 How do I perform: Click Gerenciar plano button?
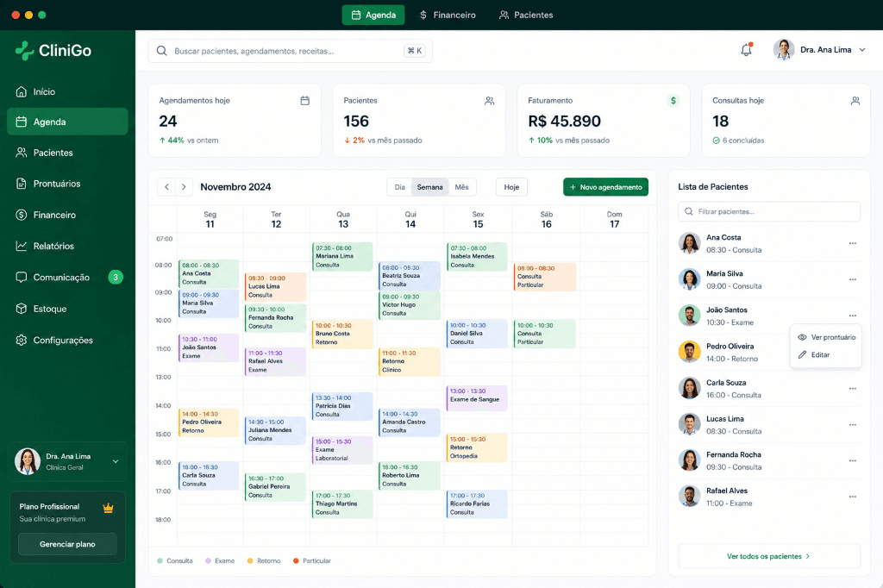67,544
